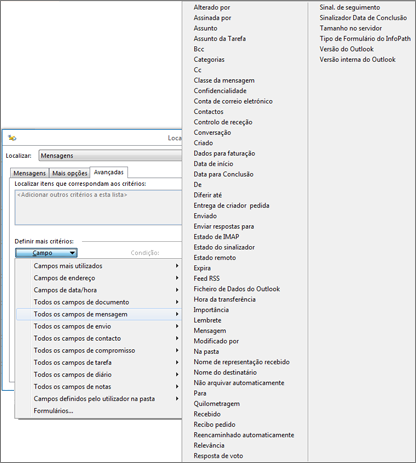Select the Cc field
This screenshot has width=416, height=463.
(197, 70)
